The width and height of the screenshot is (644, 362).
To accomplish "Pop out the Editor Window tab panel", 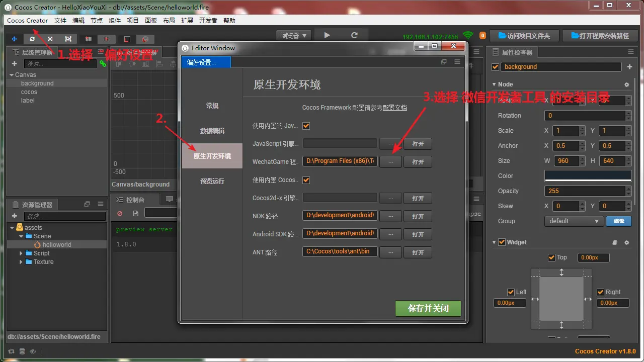I will click(x=444, y=62).
